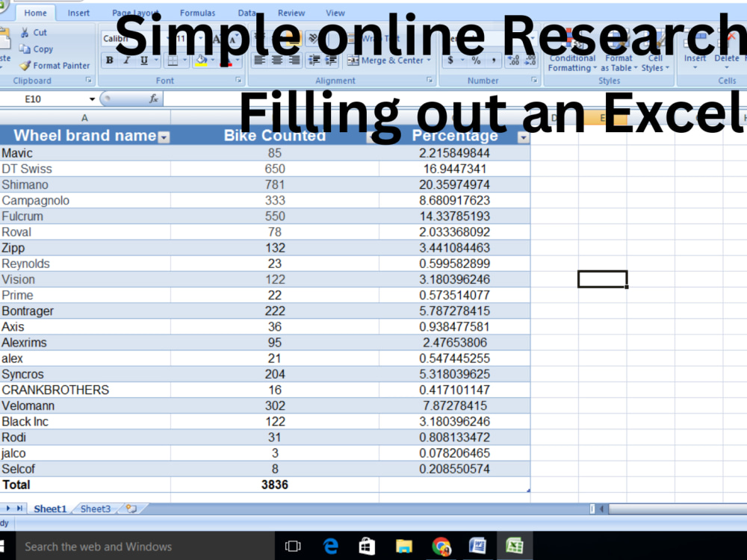Screen dimensions: 747x560
Task: Open the Wheel brand name filter dropdown
Action: 164,137
